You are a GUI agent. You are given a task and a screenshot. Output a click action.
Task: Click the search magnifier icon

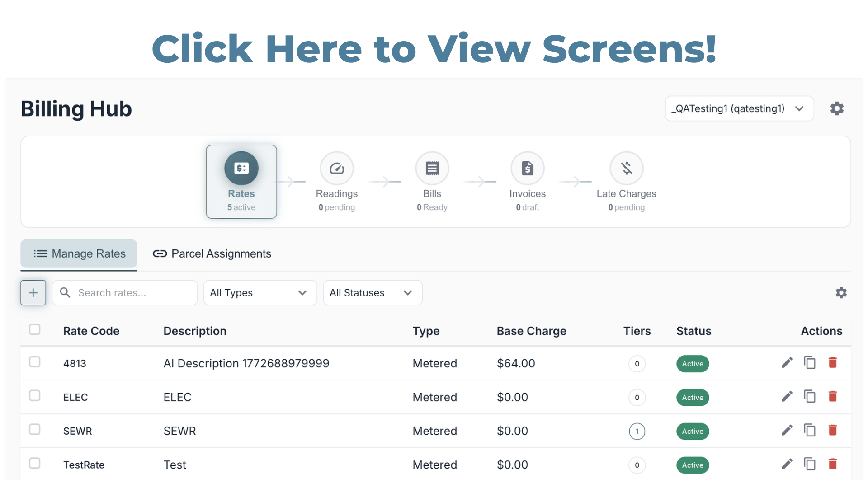(x=65, y=293)
